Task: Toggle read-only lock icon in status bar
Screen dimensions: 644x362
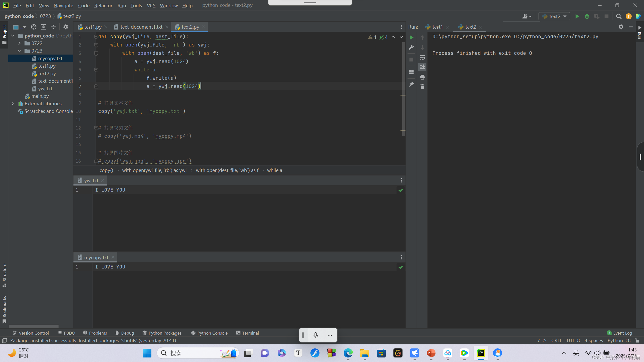Action: (637, 340)
